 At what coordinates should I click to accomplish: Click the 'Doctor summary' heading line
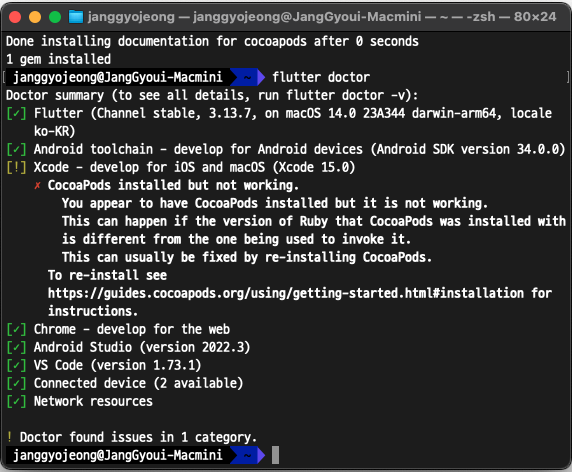tap(212, 95)
